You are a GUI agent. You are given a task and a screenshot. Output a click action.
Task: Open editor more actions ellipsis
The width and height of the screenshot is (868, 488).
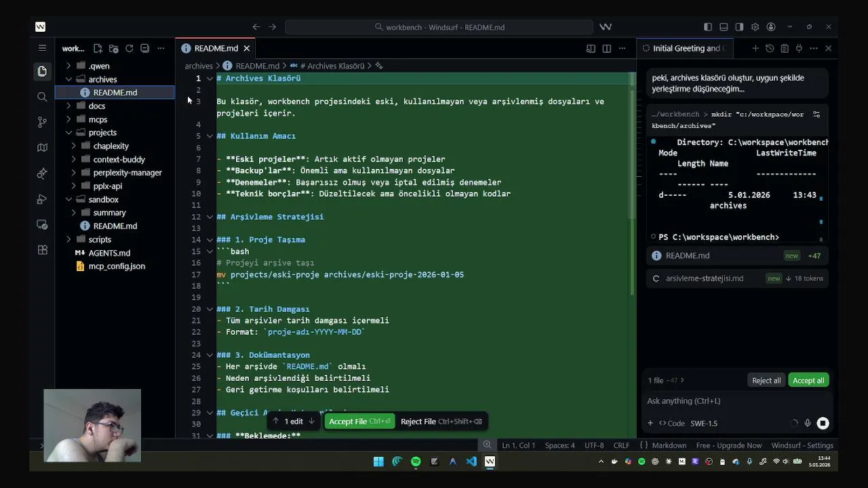(622, 48)
